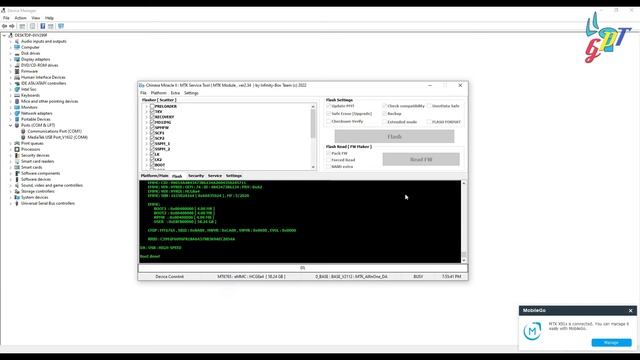Click the Audio inputs and outputs speaker icon
This screenshot has height=360, width=640.
pos(17,41)
